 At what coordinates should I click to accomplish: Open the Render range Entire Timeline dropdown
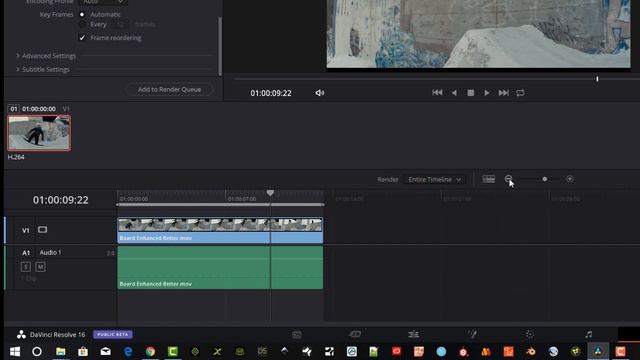[434, 180]
